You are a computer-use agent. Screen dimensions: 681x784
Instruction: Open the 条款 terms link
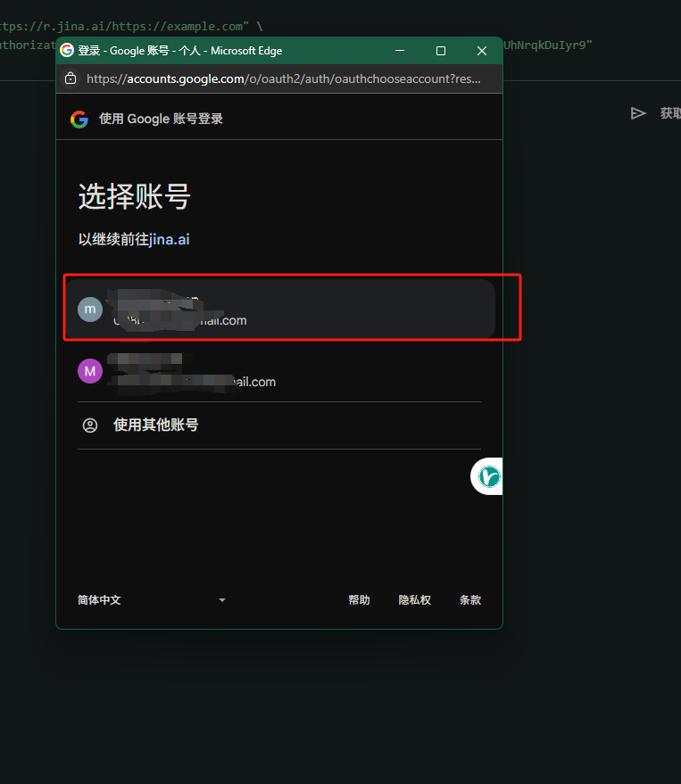click(469, 600)
